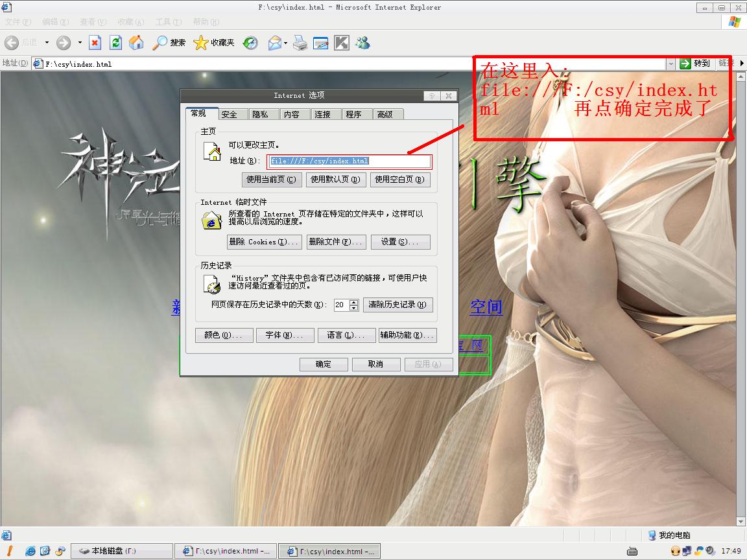The image size is (747, 560).
Task: Switch to the 高级 tab
Action: click(385, 114)
